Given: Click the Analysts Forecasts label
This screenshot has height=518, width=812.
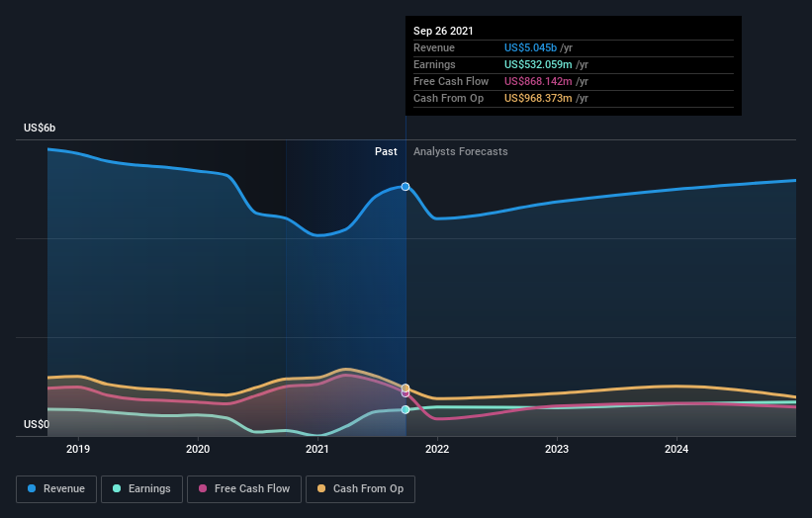Looking at the screenshot, I should click(460, 151).
